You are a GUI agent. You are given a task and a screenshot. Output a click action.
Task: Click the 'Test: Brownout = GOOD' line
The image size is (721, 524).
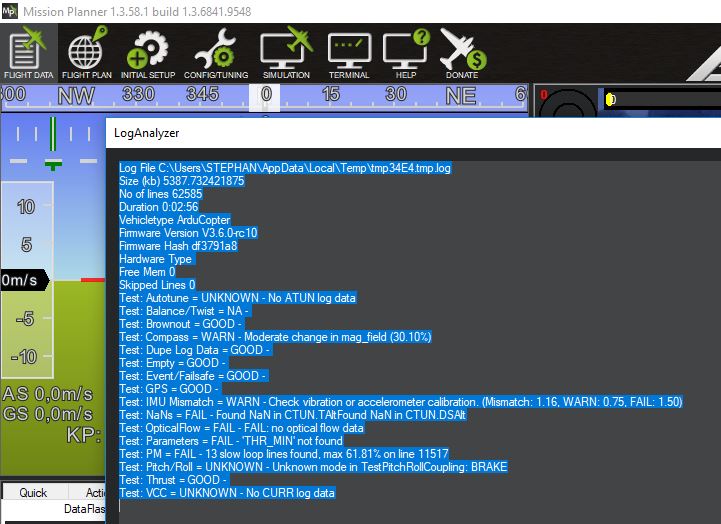click(181, 324)
